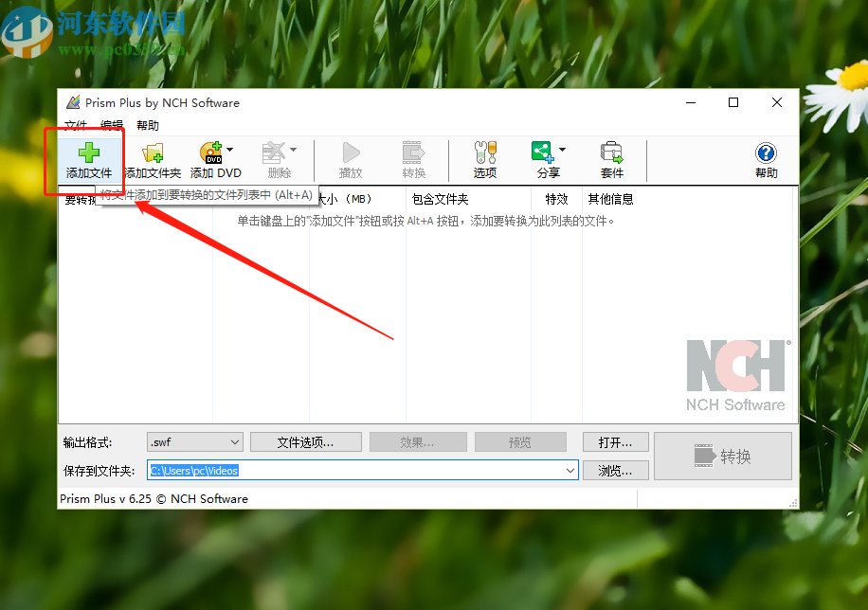
Task: Open Options (选项) tools icon
Action: (x=485, y=152)
